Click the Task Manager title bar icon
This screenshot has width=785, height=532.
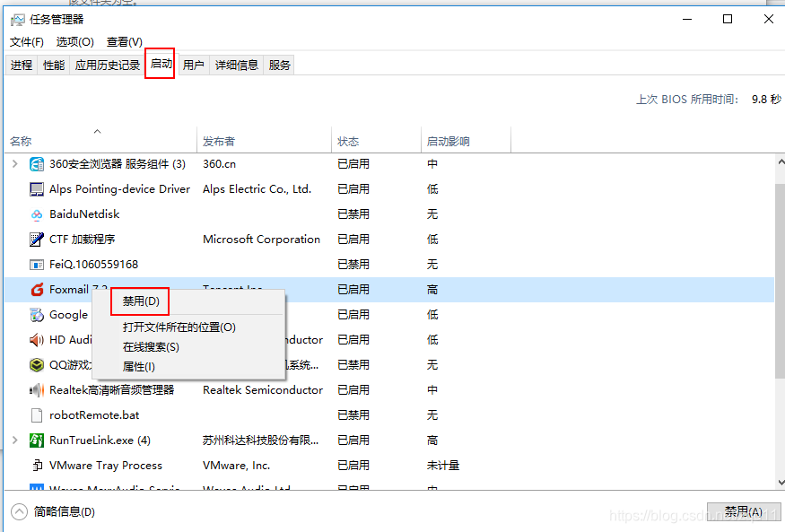tap(18, 20)
